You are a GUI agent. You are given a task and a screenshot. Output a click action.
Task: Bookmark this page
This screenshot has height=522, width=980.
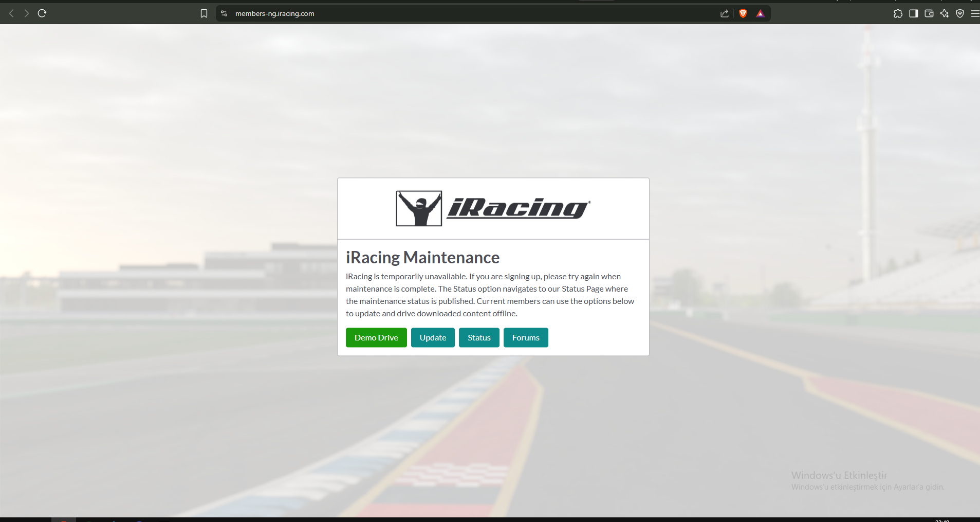(x=204, y=13)
